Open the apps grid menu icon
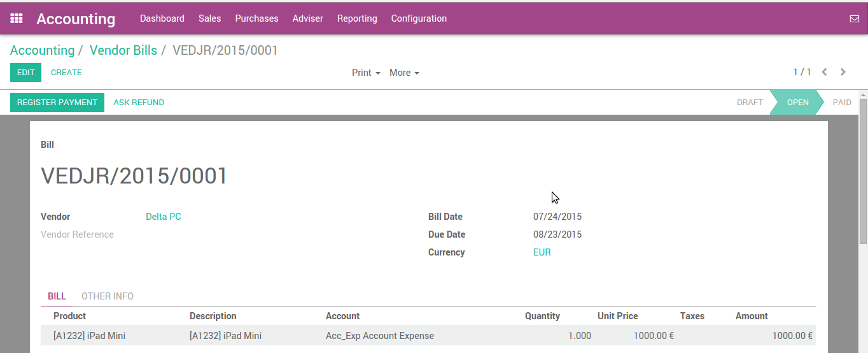This screenshot has width=868, height=353. pyautogui.click(x=17, y=18)
